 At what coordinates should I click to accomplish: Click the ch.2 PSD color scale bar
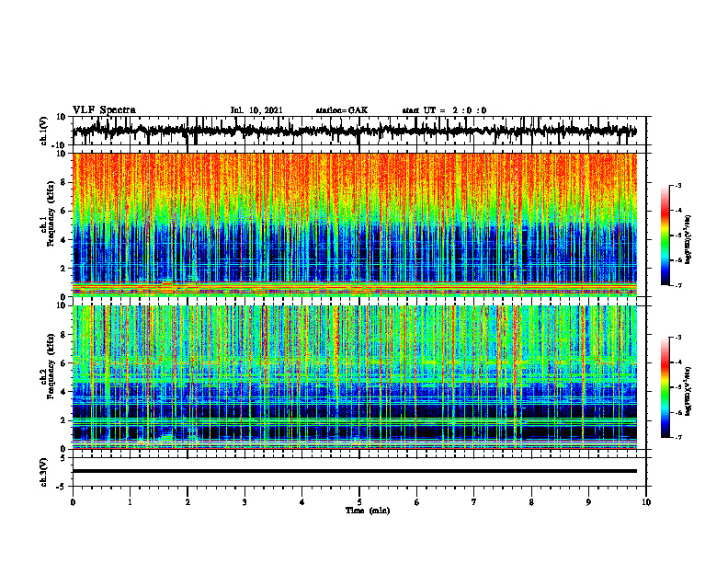(x=665, y=387)
